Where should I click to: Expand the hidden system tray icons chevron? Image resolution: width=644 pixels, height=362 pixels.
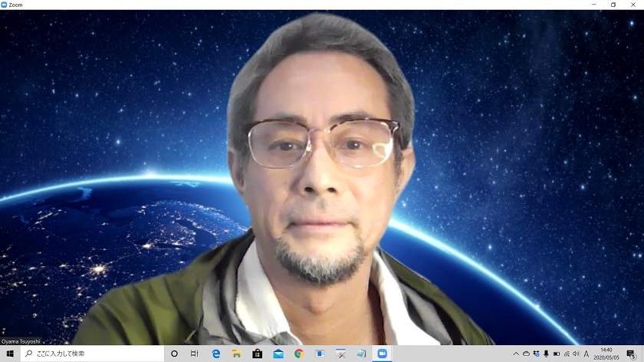tap(516, 354)
